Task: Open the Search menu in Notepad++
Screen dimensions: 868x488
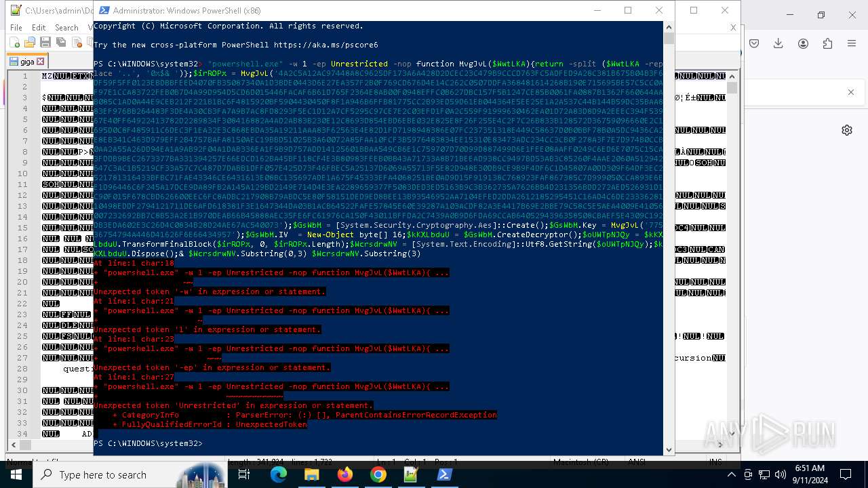Action: 66,28
